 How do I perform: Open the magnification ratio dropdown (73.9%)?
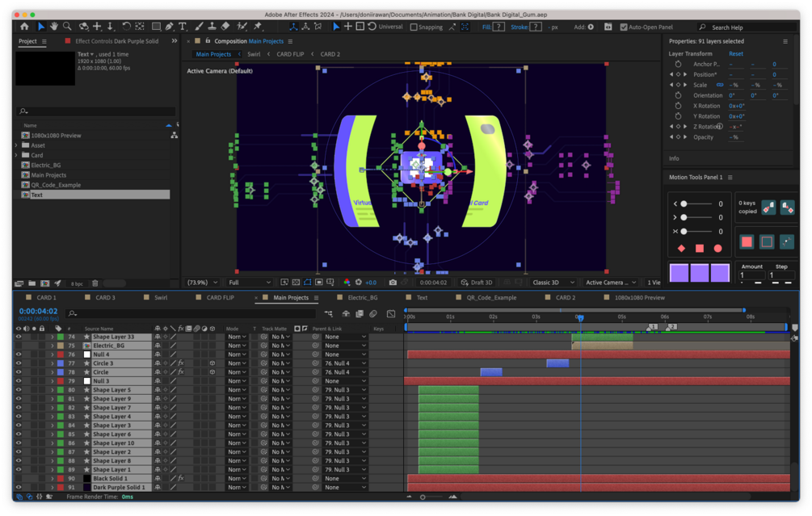pyautogui.click(x=203, y=283)
